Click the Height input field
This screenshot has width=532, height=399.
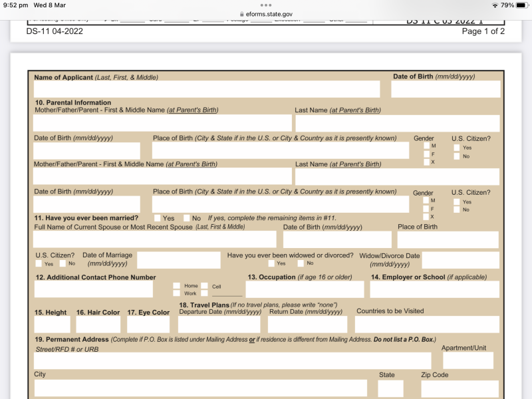[52, 325]
